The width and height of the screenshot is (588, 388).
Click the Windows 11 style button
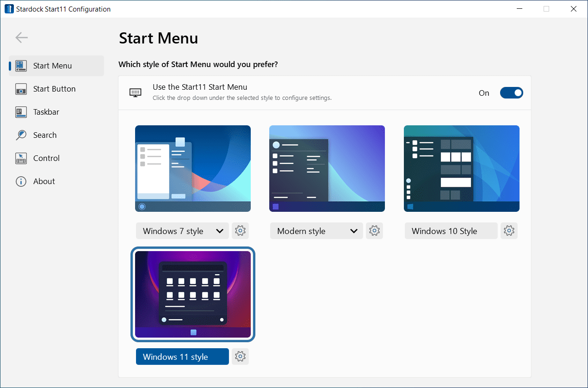coord(182,357)
